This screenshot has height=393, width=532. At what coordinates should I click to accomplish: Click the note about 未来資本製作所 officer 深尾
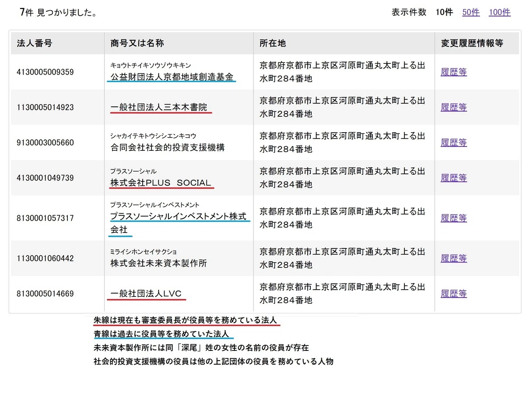click(x=201, y=347)
